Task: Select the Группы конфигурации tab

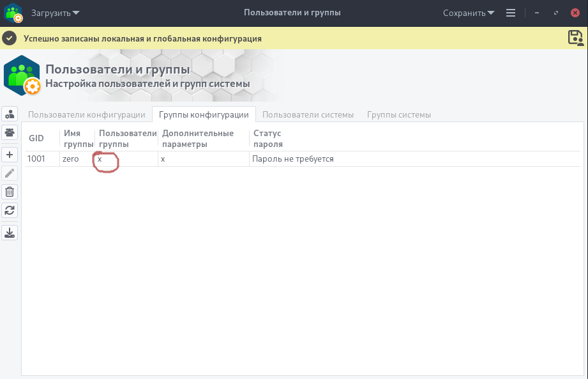Action: tap(204, 115)
